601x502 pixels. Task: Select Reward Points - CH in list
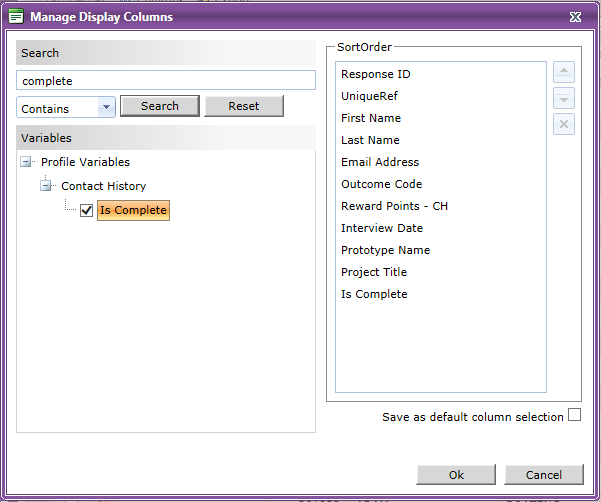(394, 206)
